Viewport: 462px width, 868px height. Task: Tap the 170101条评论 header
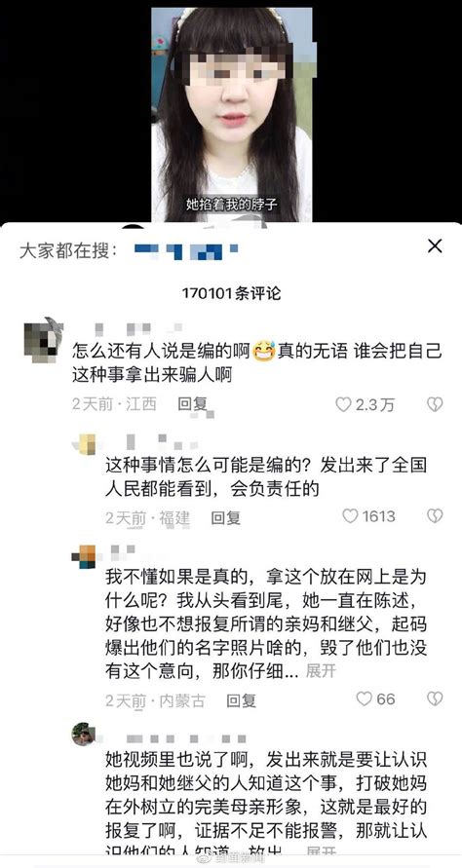click(231, 293)
